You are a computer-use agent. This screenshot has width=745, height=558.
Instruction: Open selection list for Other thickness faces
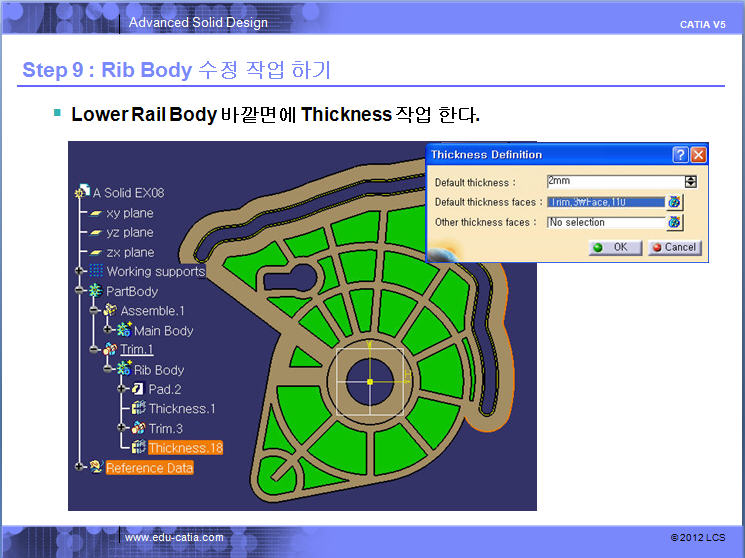pos(675,222)
